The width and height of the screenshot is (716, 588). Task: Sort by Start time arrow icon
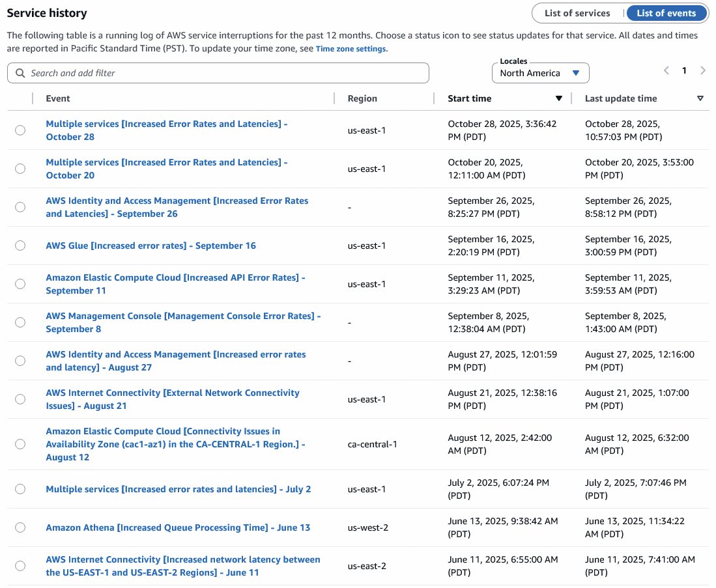[558, 99]
